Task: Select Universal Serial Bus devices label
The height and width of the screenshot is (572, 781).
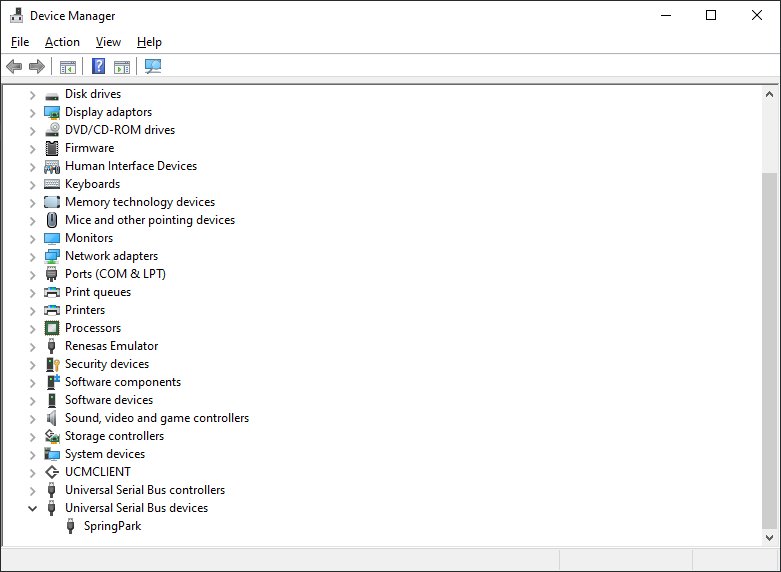Action: 136,508
